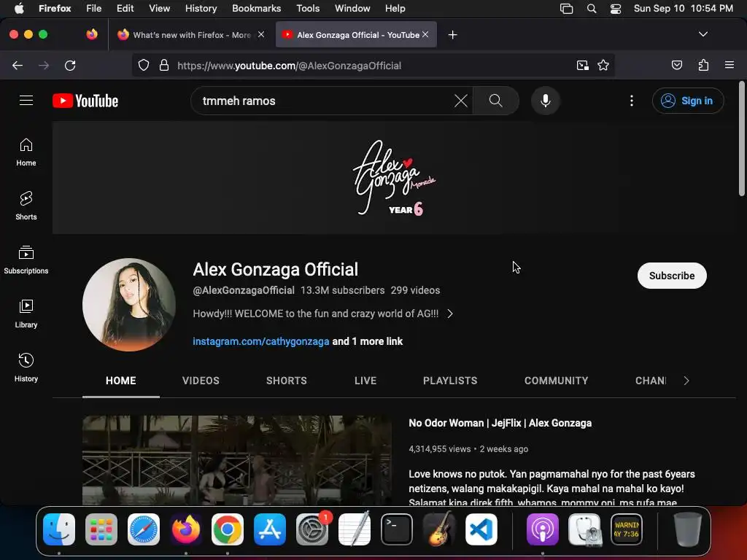Switch to VIDEOS channel tab
Image resolution: width=747 pixels, height=560 pixels.
coord(201,381)
